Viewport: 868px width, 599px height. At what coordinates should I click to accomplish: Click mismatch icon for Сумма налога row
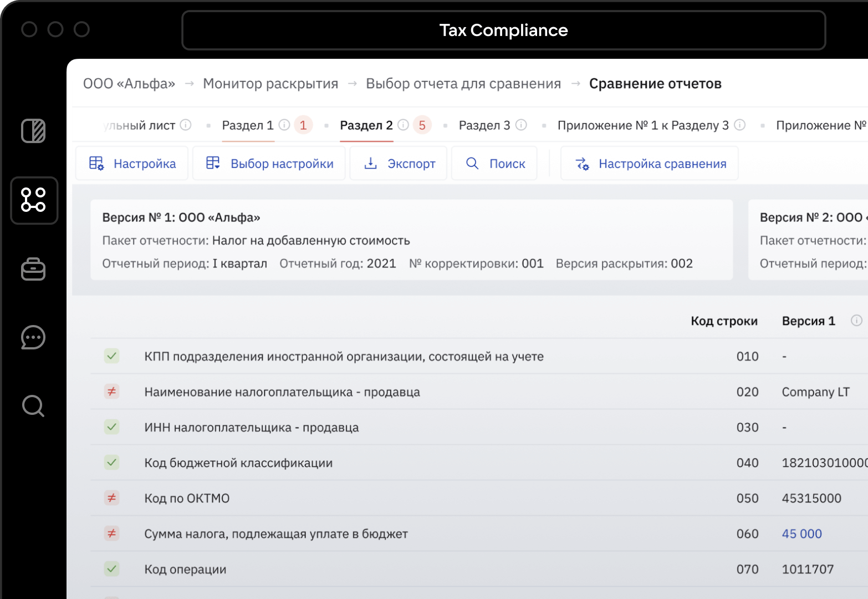[112, 534]
